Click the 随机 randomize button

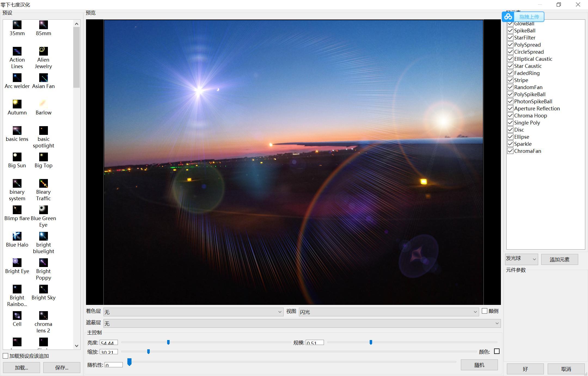coord(479,365)
